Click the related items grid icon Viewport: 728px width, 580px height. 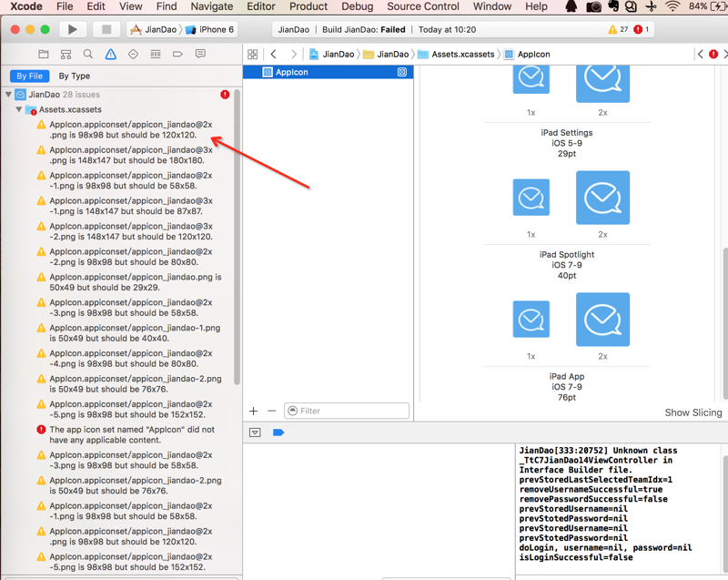coord(253,55)
